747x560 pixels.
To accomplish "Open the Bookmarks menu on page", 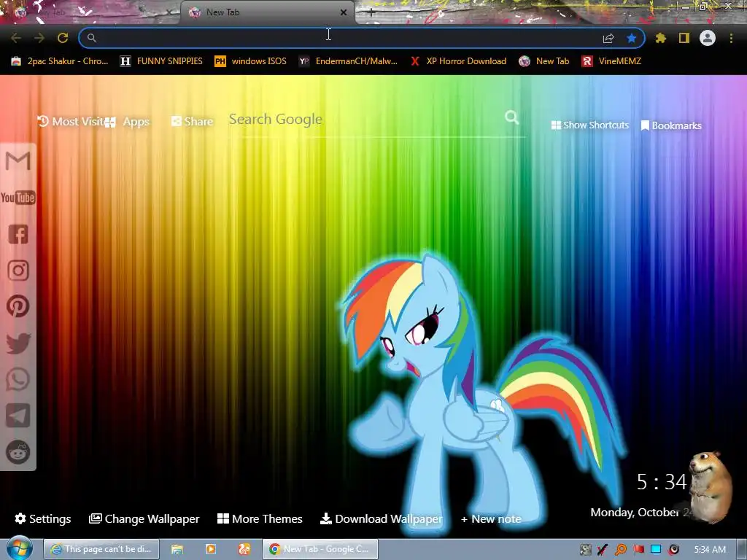I will point(671,125).
